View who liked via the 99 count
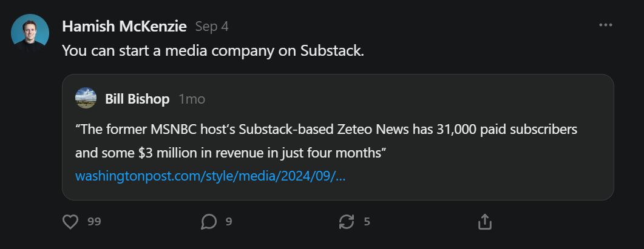This screenshot has height=249, width=644. coord(94,222)
